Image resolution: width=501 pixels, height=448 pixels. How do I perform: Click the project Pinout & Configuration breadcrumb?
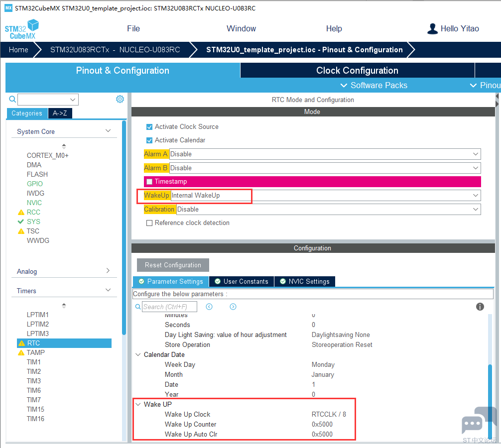coord(304,50)
